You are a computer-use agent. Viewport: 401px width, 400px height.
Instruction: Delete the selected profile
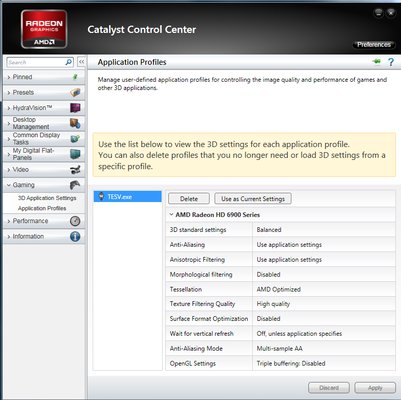(x=189, y=199)
